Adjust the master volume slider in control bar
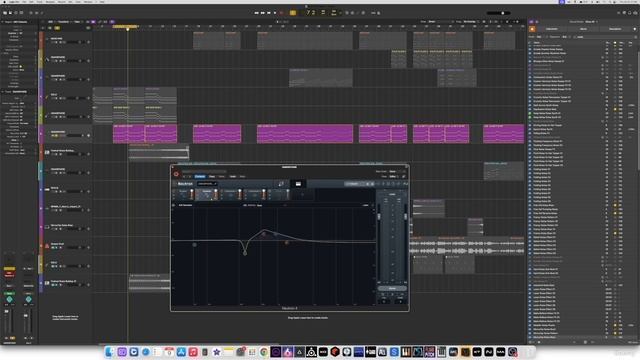Image resolution: width=640 pixels, height=360 pixels. click(502, 13)
